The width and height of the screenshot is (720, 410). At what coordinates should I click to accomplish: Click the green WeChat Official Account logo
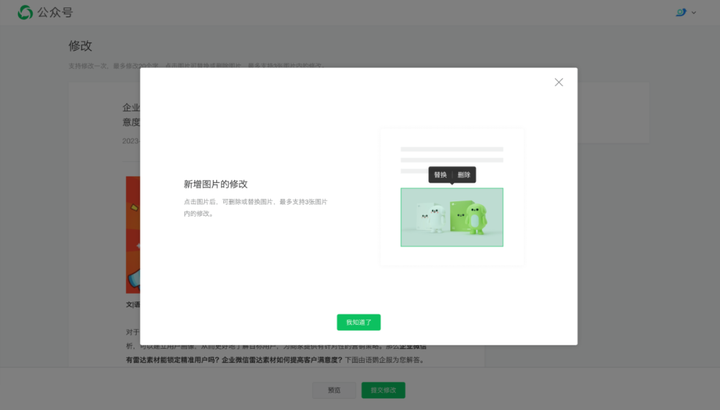pyautogui.click(x=25, y=13)
